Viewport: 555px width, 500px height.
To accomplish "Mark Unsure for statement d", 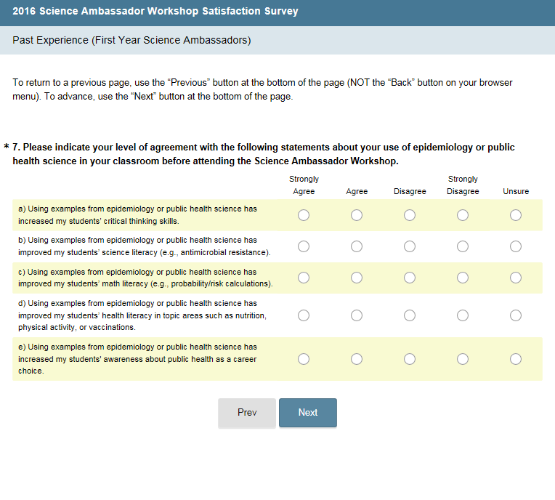I will pyautogui.click(x=515, y=315).
